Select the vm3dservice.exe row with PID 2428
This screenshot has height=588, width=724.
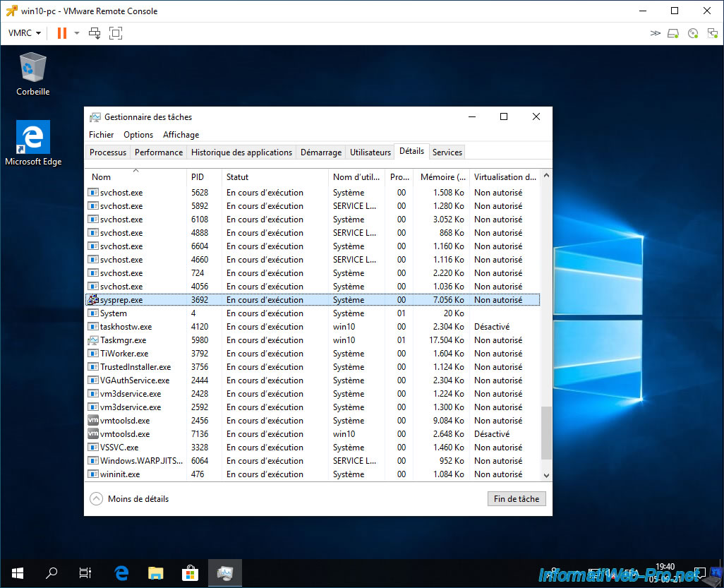point(313,394)
